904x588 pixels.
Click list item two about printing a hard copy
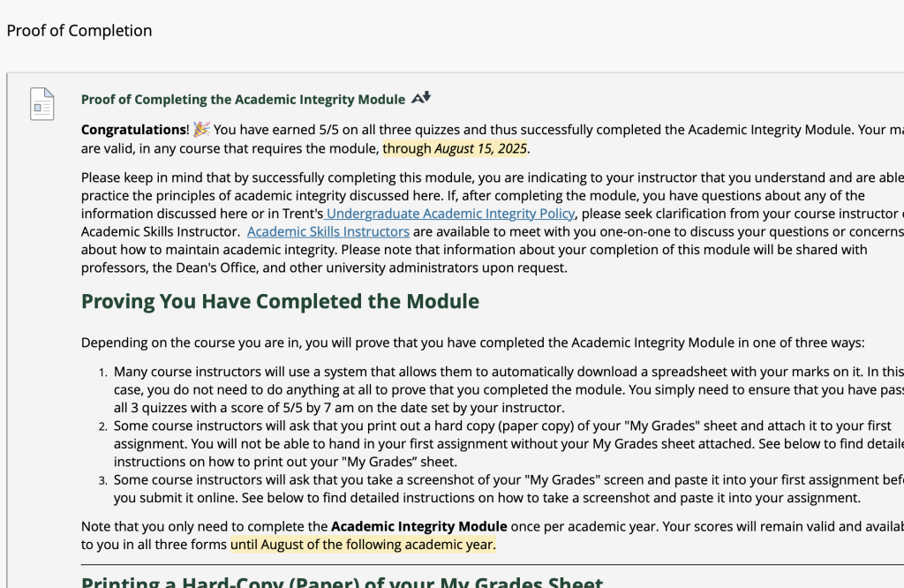tap(508, 444)
